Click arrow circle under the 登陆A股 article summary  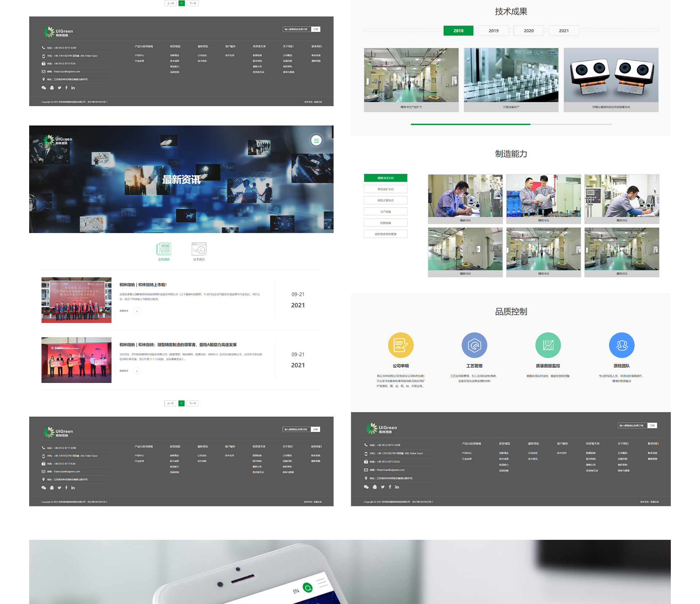click(137, 371)
